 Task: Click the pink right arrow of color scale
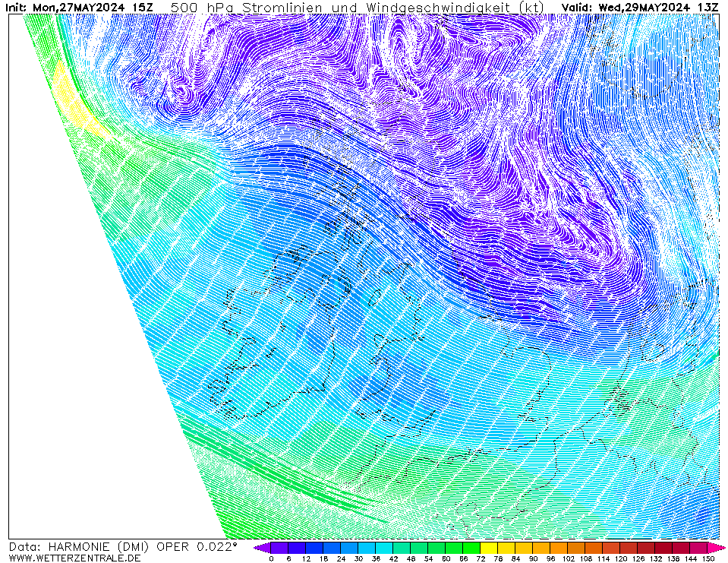point(717,548)
